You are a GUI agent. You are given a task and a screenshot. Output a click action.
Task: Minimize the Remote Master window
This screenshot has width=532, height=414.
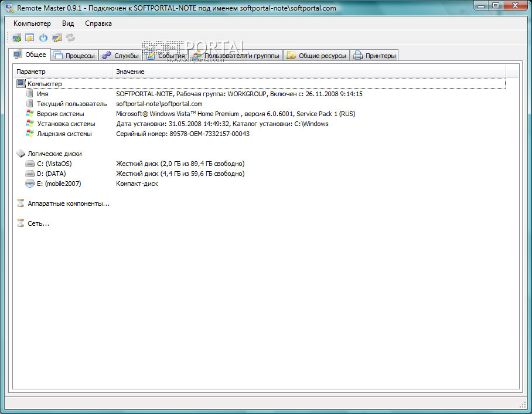tap(481, 5)
